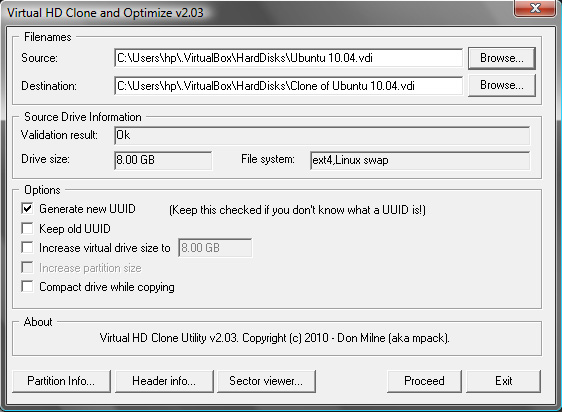The image size is (562, 412).
Task: Click in the Destination filename field
Action: click(289, 86)
